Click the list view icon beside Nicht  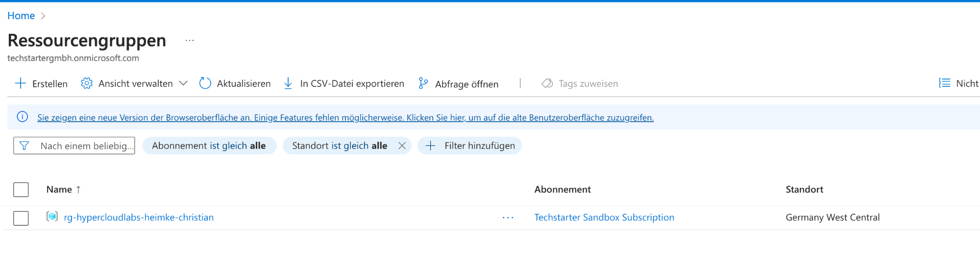point(944,83)
